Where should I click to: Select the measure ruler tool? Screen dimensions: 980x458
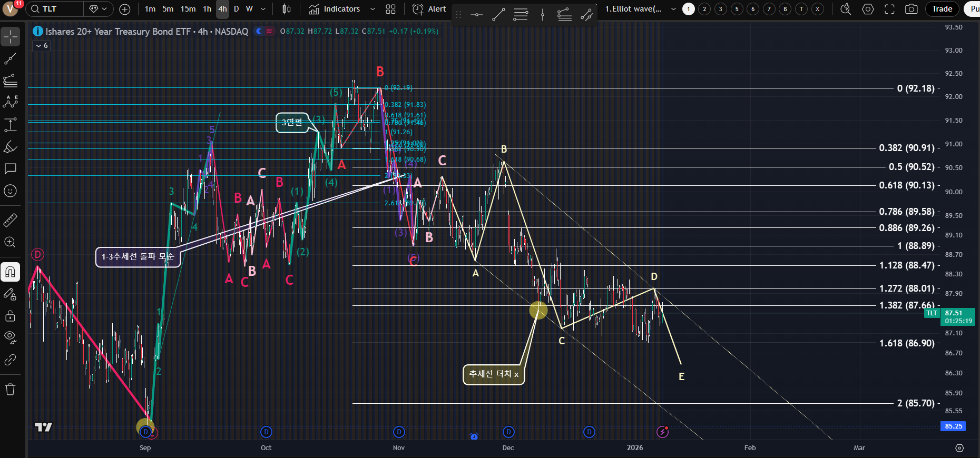pyautogui.click(x=10, y=220)
